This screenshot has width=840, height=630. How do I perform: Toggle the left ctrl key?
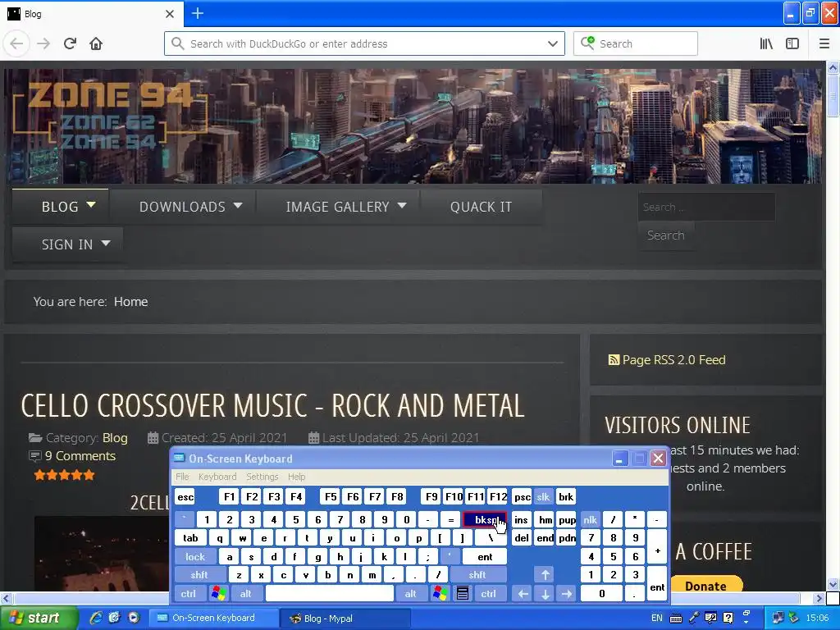[189, 594]
